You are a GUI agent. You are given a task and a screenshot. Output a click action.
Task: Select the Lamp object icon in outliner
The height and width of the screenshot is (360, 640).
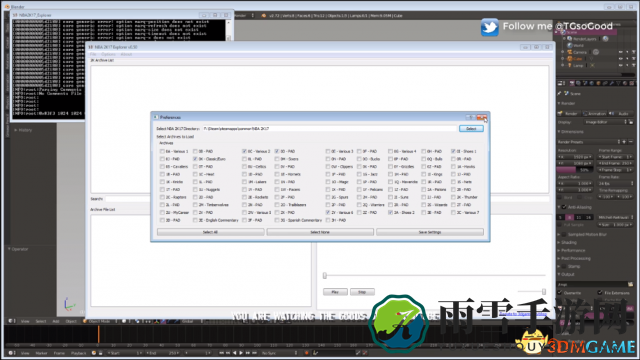coord(569,65)
